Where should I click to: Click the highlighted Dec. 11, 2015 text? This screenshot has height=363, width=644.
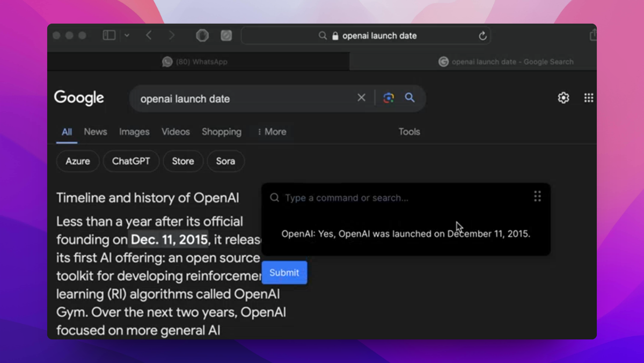(169, 239)
